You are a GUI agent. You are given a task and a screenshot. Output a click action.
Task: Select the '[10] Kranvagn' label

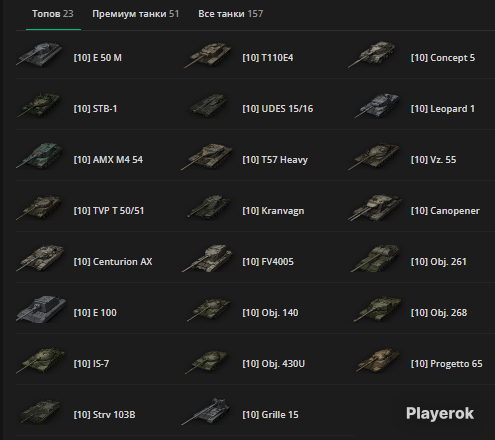tap(273, 211)
